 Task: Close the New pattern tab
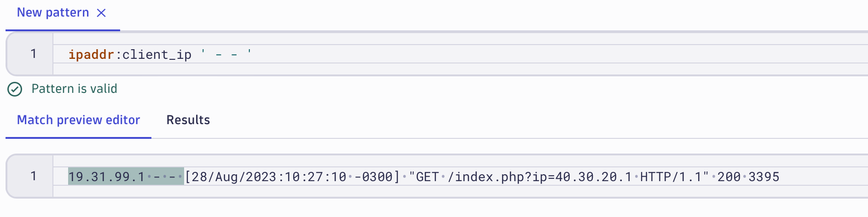coord(101,13)
